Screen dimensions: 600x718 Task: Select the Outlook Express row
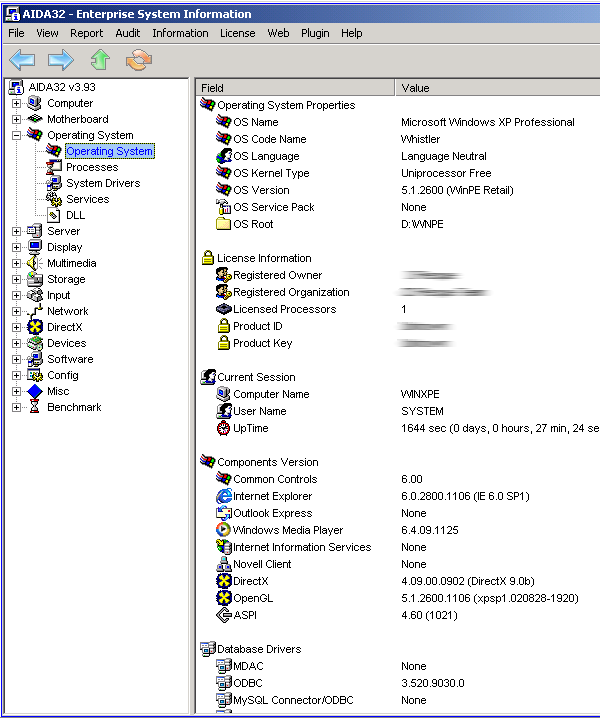click(398, 513)
